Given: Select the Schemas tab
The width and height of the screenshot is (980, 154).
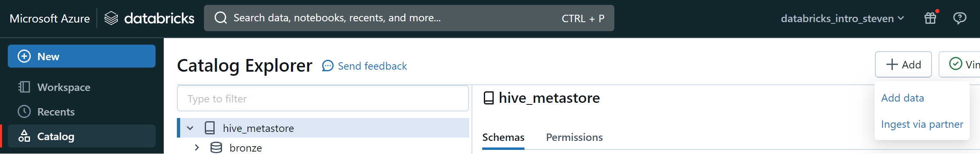Looking at the screenshot, I should 503,137.
